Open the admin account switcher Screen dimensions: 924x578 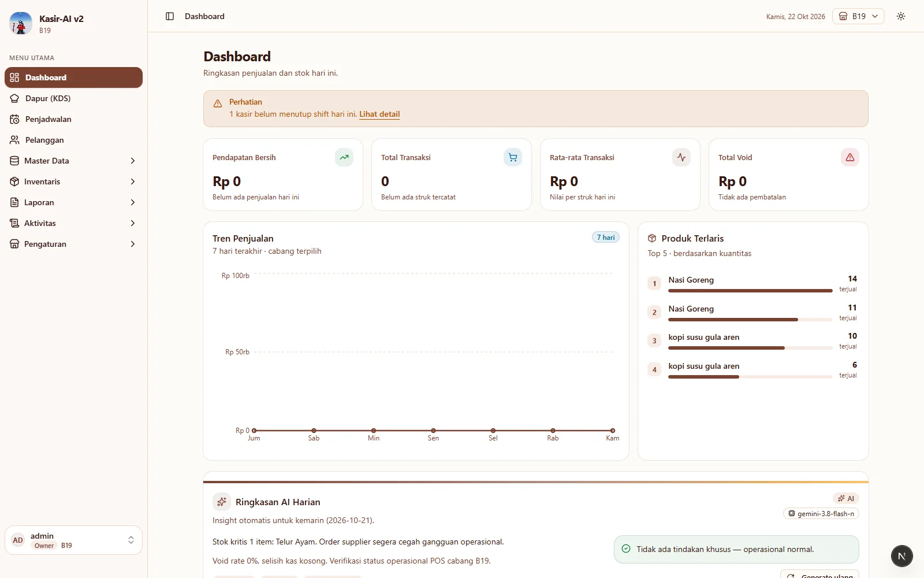73,540
